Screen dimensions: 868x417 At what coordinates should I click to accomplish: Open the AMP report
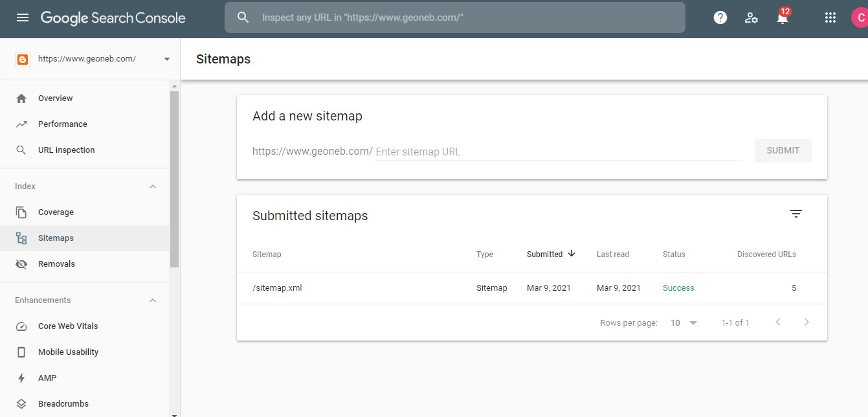pos(85,378)
